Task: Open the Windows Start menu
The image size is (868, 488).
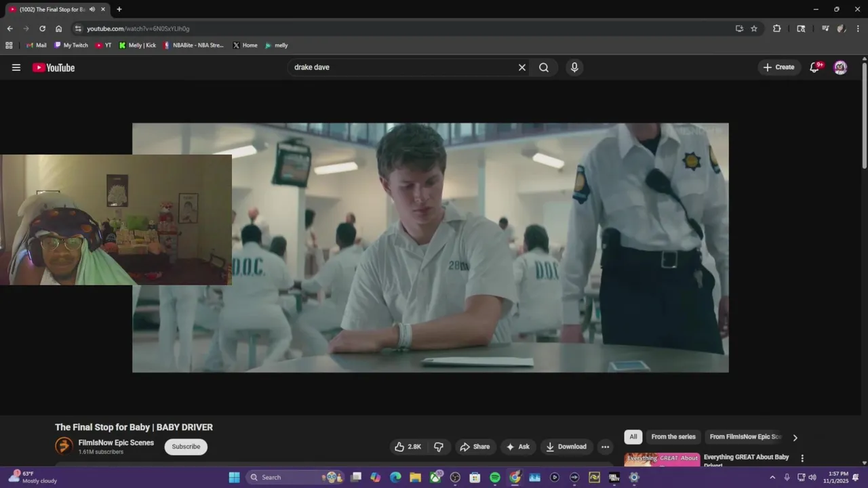Action: coord(234,477)
